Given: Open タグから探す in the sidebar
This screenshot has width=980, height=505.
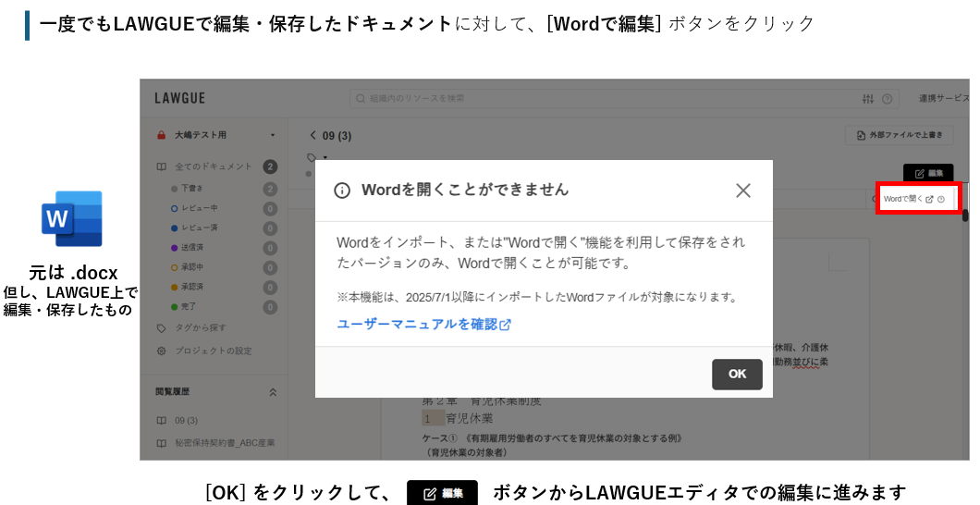Looking at the screenshot, I should (200, 327).
